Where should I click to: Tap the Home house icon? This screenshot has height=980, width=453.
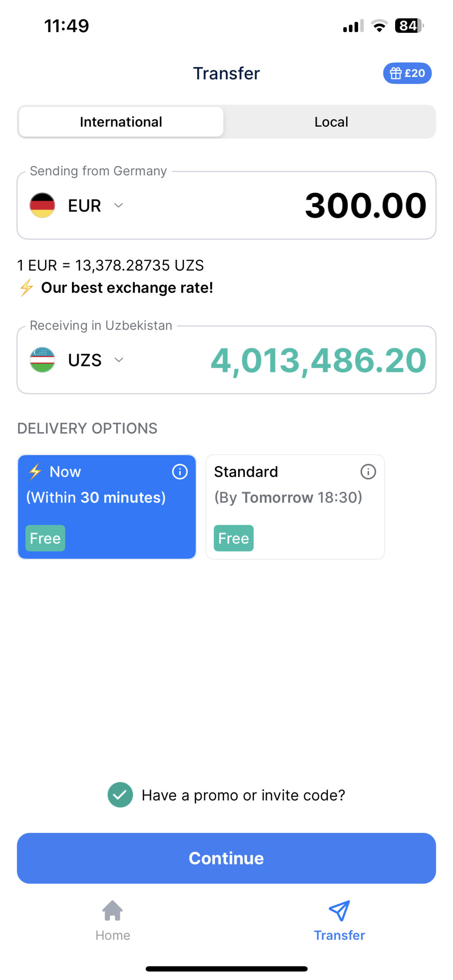pos(113,910)
